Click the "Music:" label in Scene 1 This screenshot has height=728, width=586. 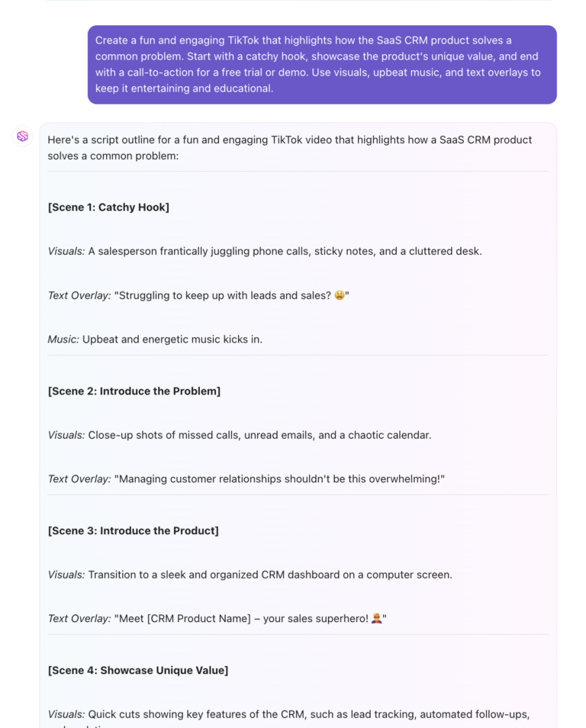click(x=63, y=339)
